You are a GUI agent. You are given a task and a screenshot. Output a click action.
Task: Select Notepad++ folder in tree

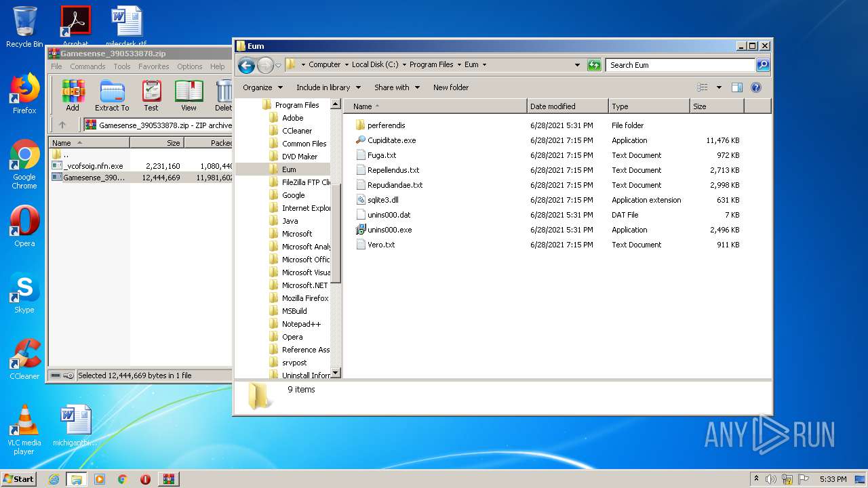(301, 324)
